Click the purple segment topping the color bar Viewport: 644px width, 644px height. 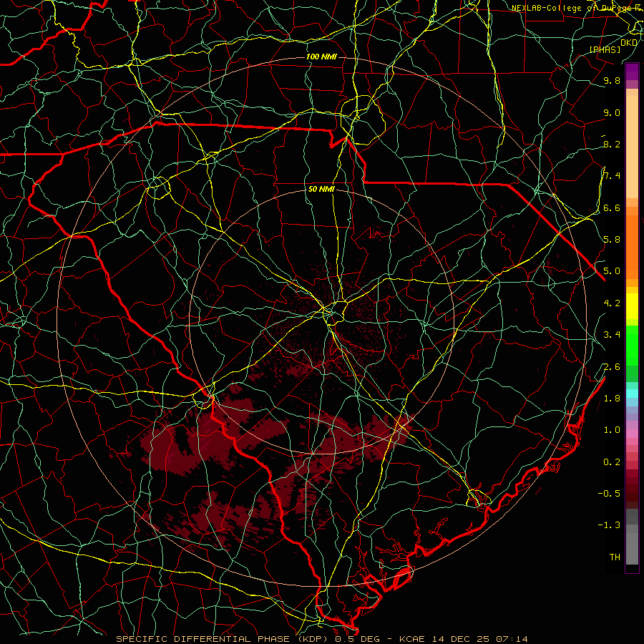pos(632,72)
